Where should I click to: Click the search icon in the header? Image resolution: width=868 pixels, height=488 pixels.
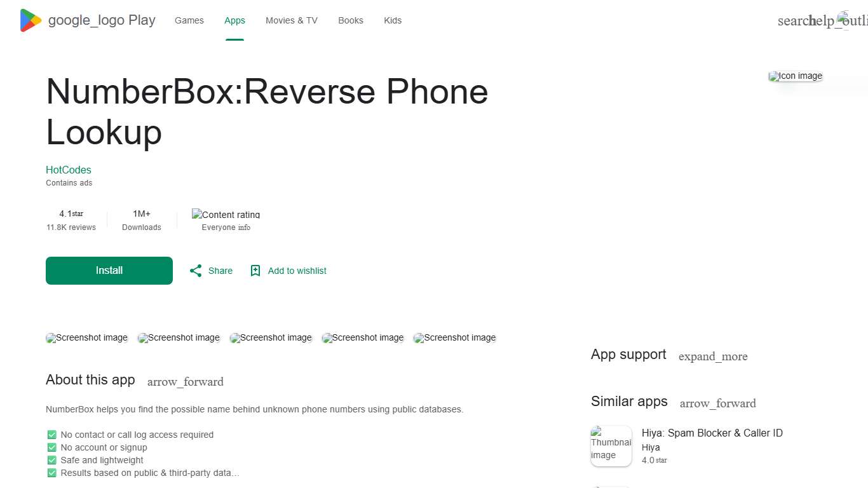click(792, 20)
